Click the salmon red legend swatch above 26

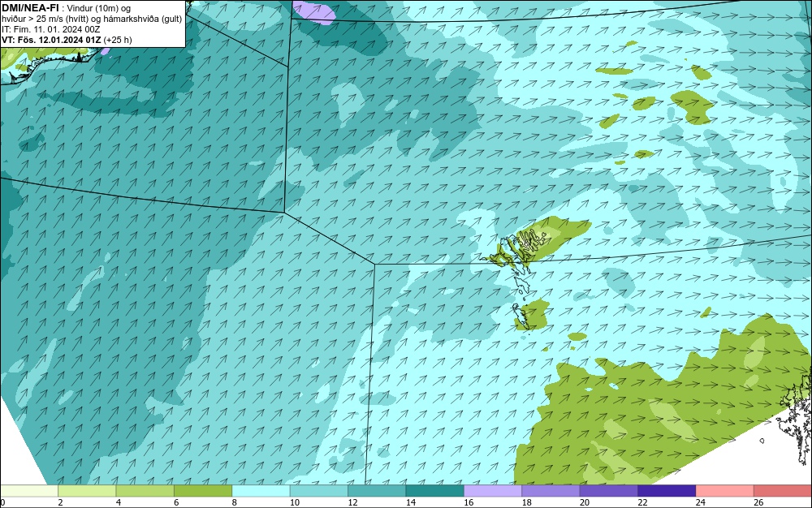tap(783, 491)
